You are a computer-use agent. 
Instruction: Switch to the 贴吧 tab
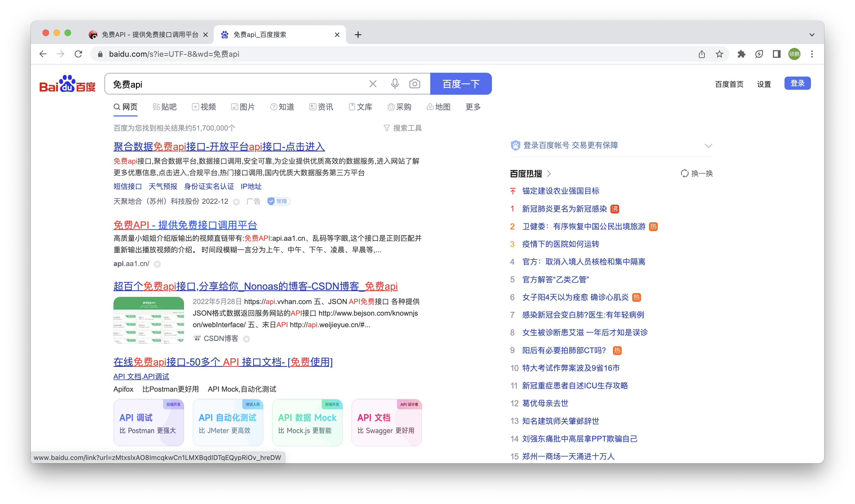click(x=164, y=107)
